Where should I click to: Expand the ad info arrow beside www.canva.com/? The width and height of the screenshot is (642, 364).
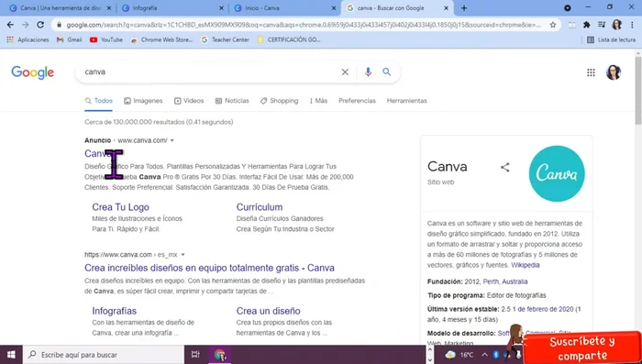pyautogui.click(x=172, y=140)
